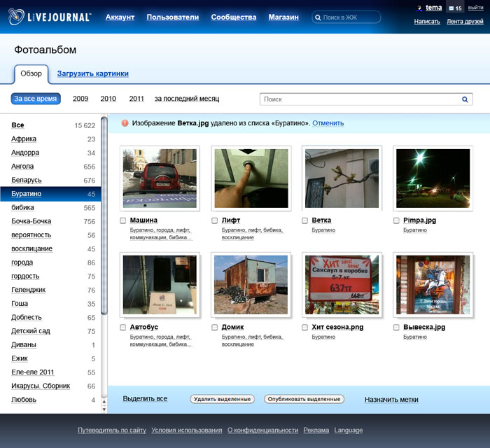Screen dimensions: 490x448
Task: Click the magnifier icon in photo search field
Action: [x=465, y=99]
